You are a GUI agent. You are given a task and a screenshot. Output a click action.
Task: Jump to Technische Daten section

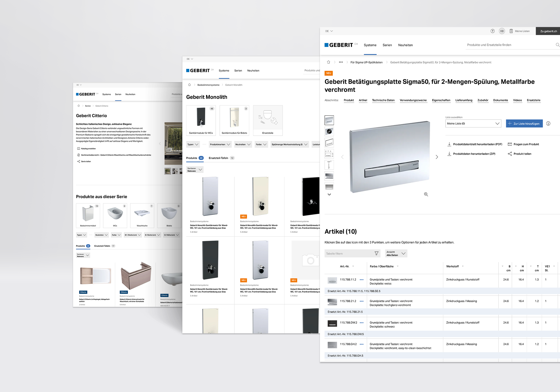383,100
